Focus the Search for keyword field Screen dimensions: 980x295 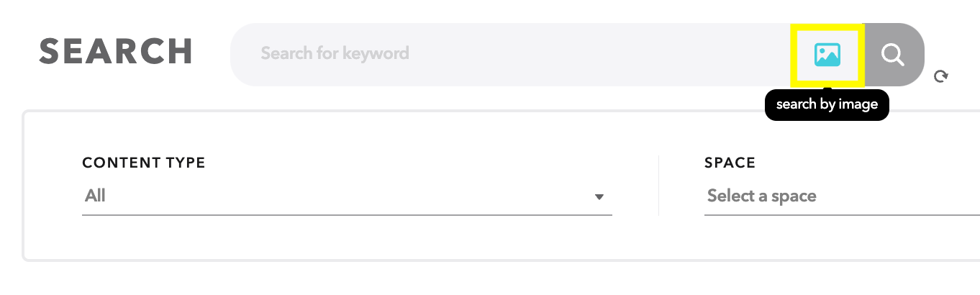click(511, 55)
